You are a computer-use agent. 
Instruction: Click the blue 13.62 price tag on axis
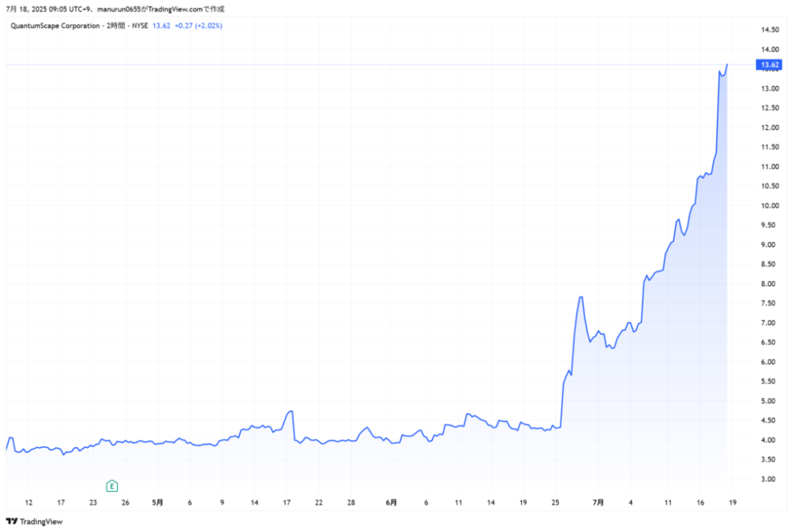(x=769, y=65)
